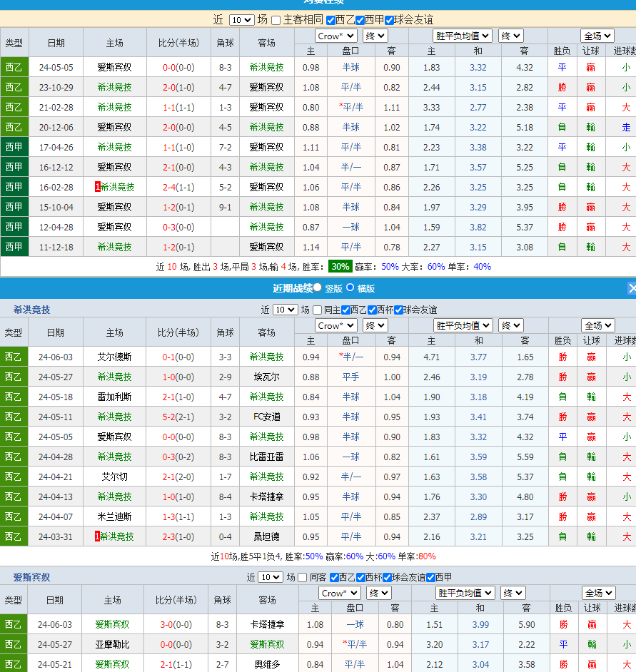Uncheck 西甲 checkbox in head-to-head filter
The image size is (636, 672).
click(x=360, y=20)
